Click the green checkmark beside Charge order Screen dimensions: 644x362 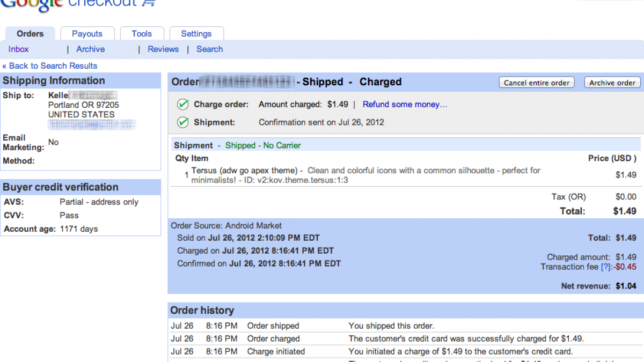(183, 105)
